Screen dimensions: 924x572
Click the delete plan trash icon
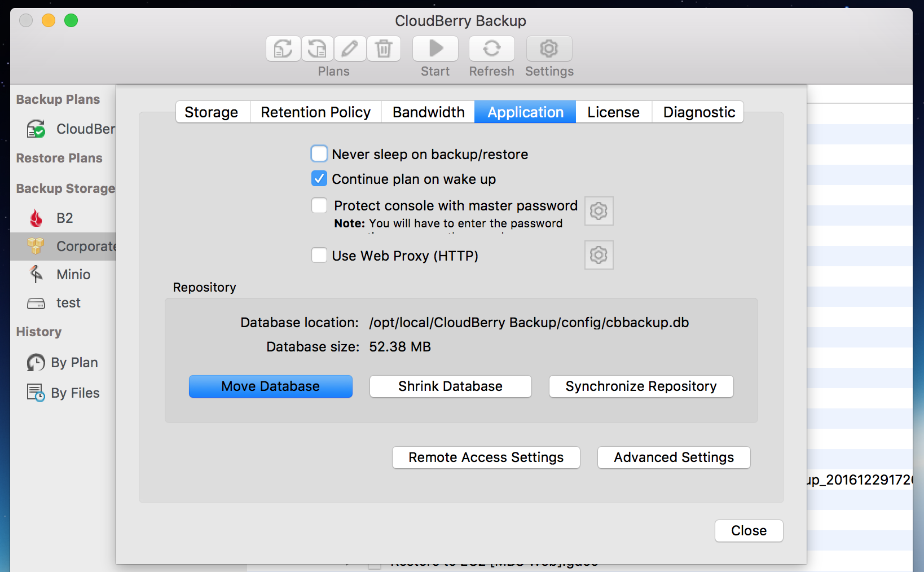(384, 49)
